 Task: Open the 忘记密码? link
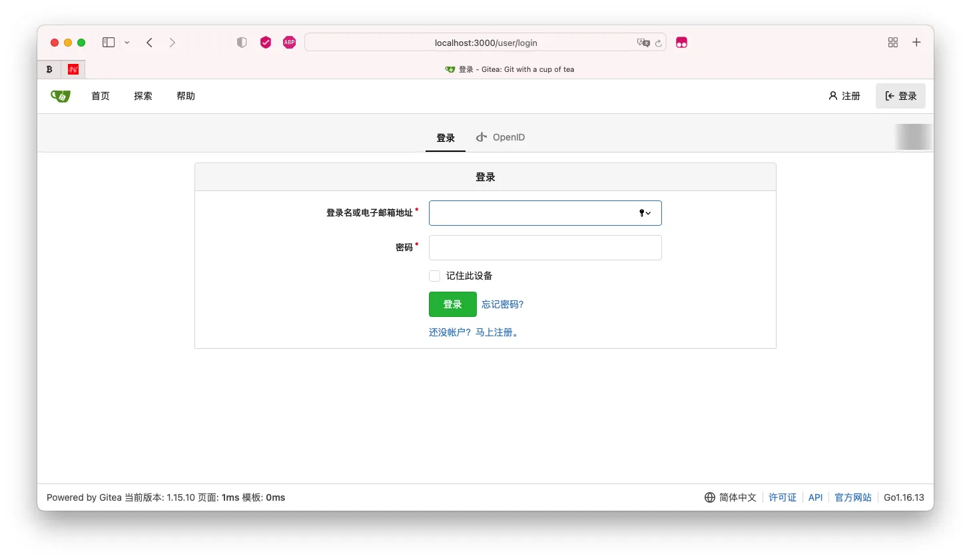click(503, 304)
